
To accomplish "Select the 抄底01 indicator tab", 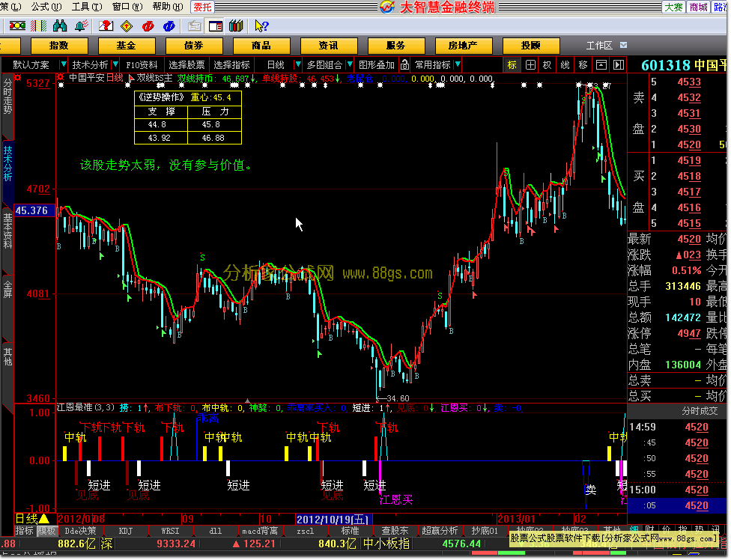I will [x=485, y=531].
